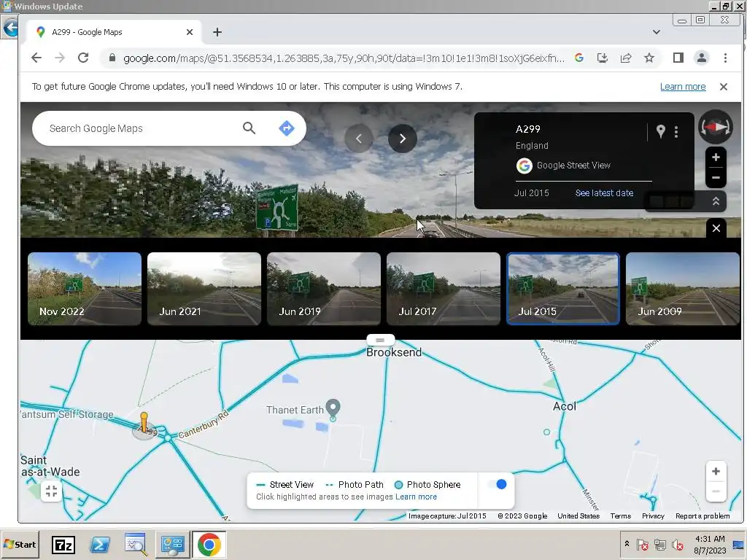This screenshot has width=747, height=560.
Task: Zoom out Street View with minus button
Action: click(x=716, y=178)
